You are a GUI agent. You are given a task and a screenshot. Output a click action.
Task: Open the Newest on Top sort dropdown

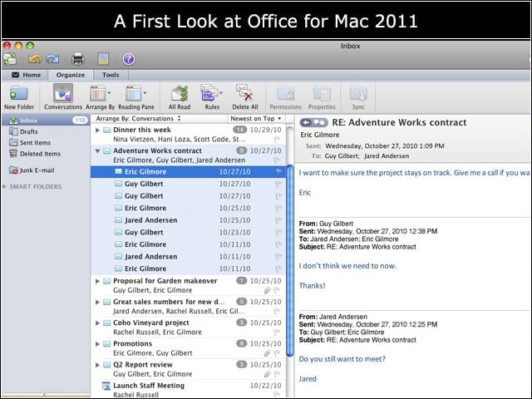[x=256, y=118]
